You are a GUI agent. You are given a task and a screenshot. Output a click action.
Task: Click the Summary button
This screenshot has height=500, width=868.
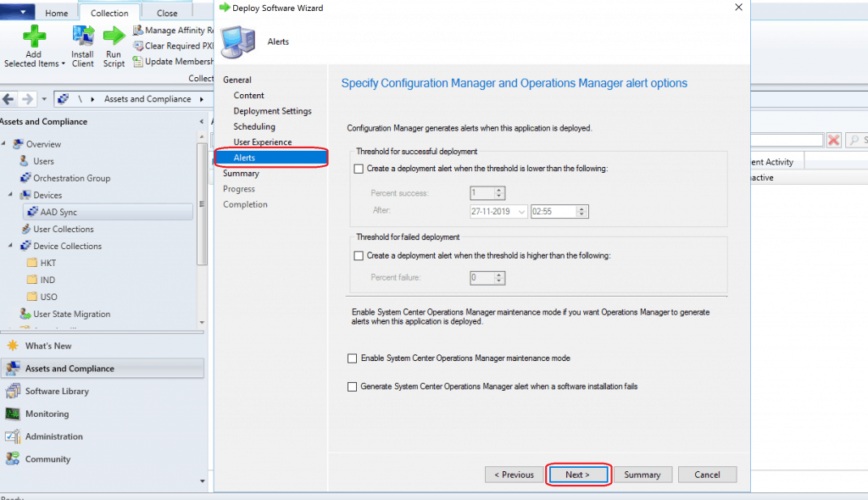click(643, 475)
